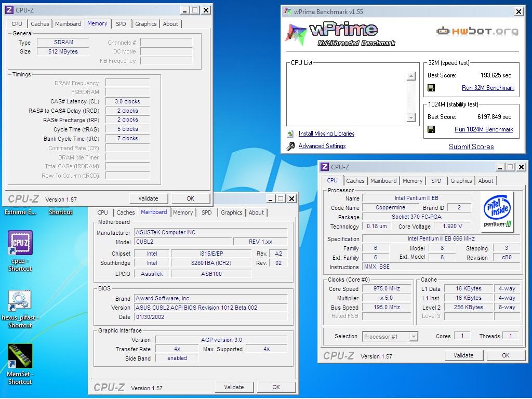Screen dimensions: 532x399
Task: Click OK in Mainboard window
Action: click(276, 387)
